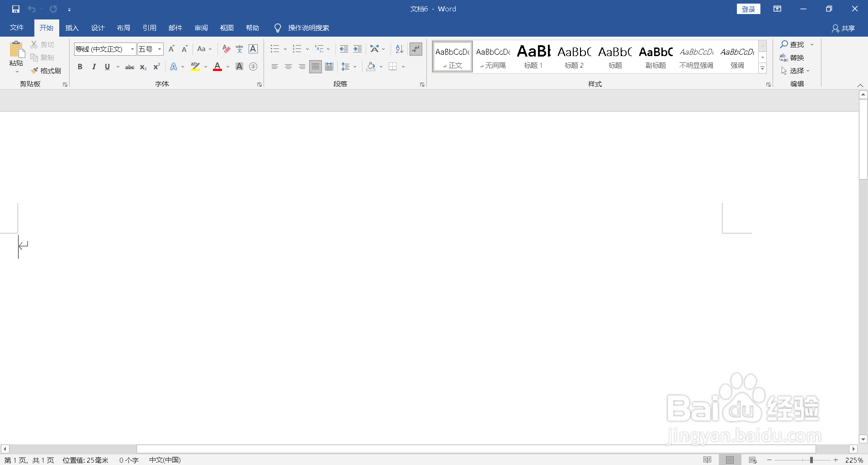The image size is (868, 465).
Task: Apply superscript formatting
Action: 157,67
